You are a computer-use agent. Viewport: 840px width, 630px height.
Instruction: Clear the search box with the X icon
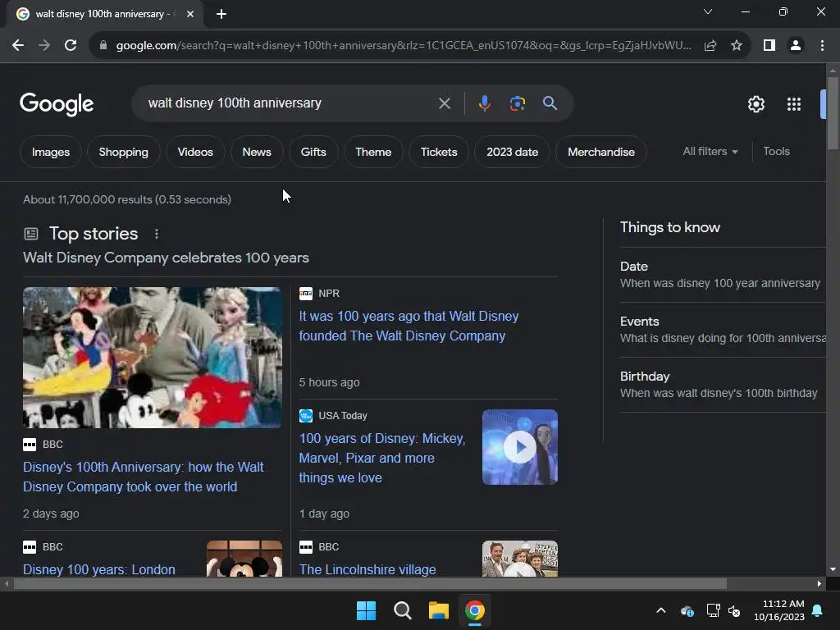tap(444, 103)
